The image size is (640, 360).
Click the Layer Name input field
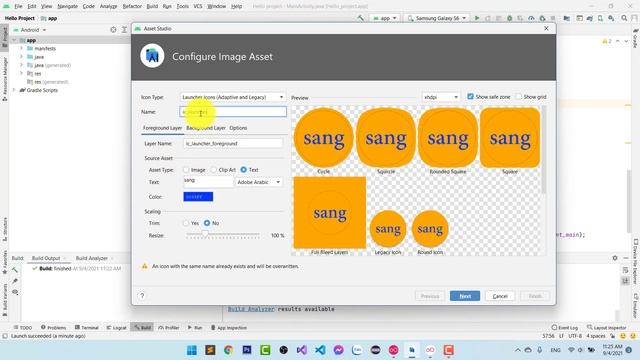click(233, 144)
